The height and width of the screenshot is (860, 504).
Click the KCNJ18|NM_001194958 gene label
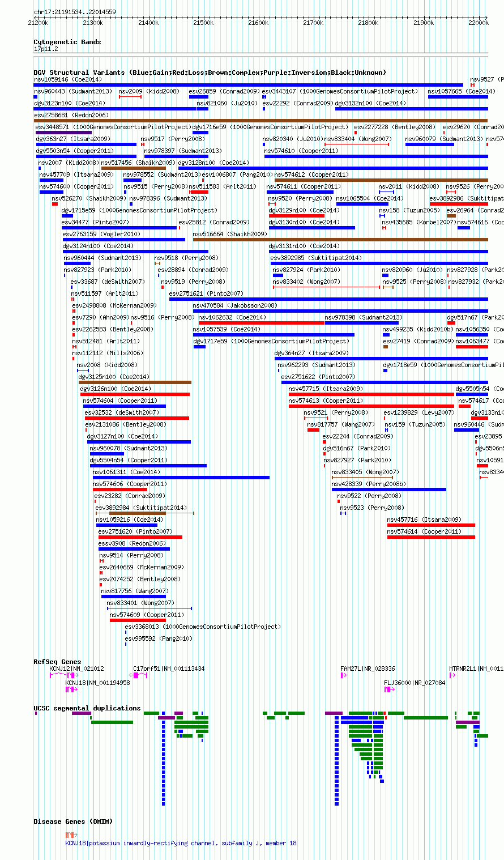coord(97,683)
